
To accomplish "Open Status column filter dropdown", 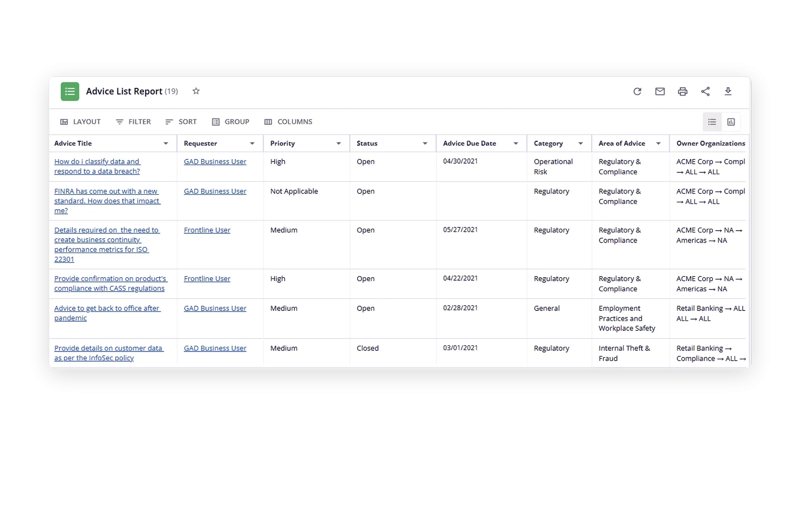I will [425, 143].
